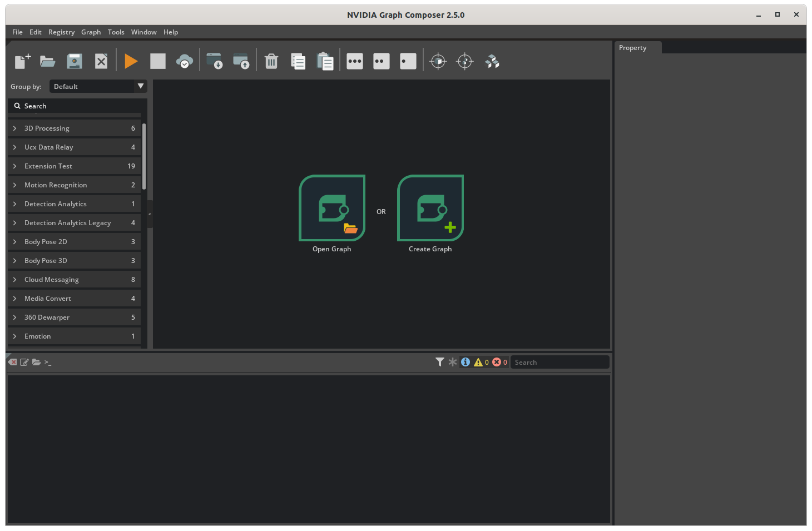Click the funnel filter icon in console
This screenshot has width=812, height=531.
440,362
